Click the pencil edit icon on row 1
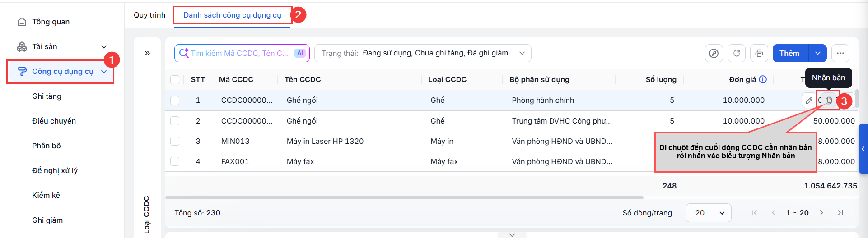This screenshot has height=238, width=868. 809,101
